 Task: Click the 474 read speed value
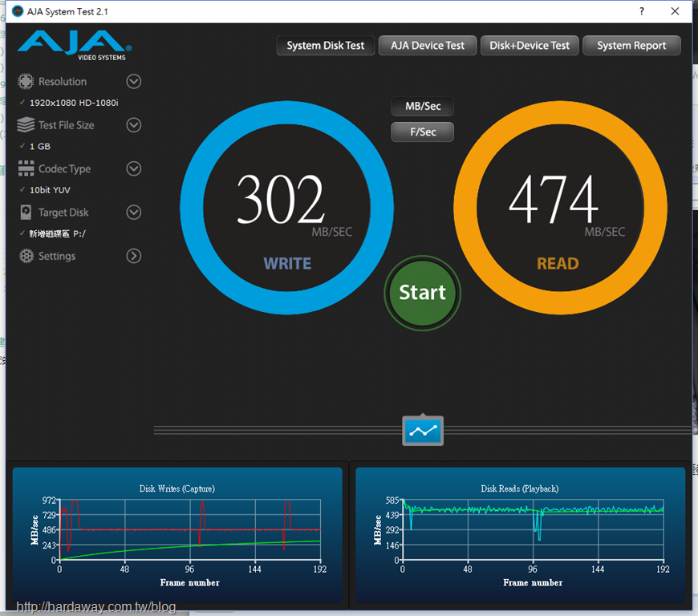click(554, 199)
